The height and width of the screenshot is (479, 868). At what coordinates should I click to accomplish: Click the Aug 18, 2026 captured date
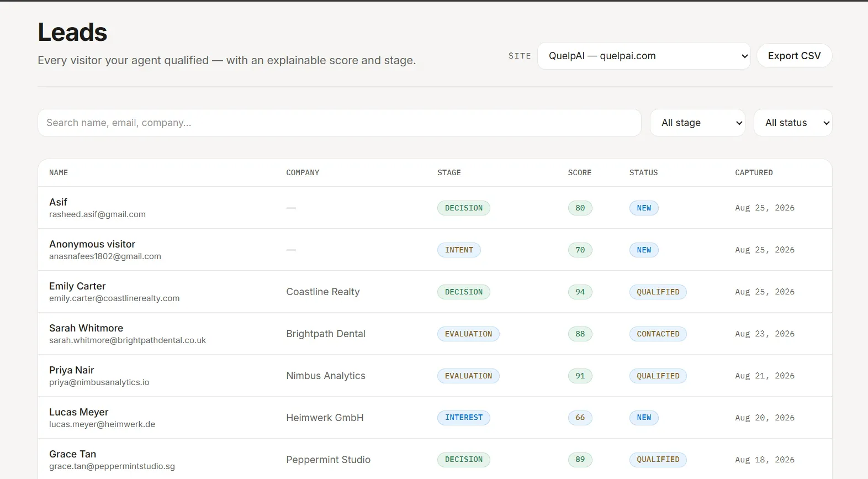765,460
